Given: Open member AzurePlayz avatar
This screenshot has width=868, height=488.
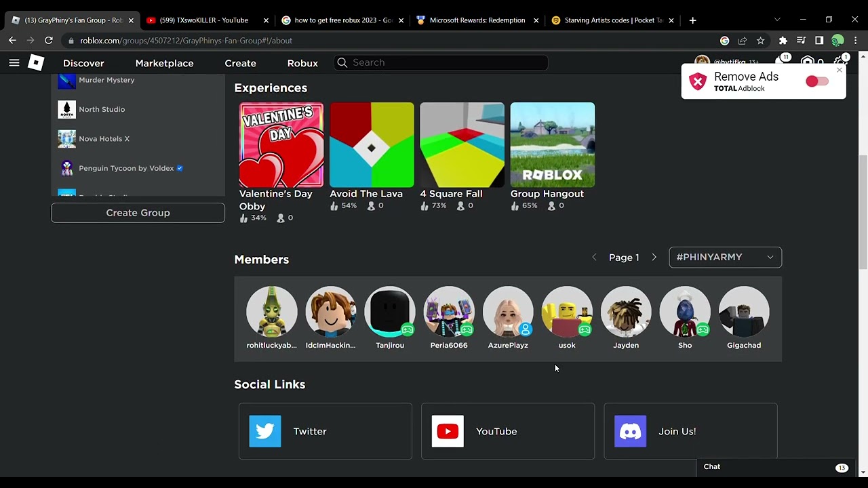Looking at the screenshot, I should tap(508, 312).
